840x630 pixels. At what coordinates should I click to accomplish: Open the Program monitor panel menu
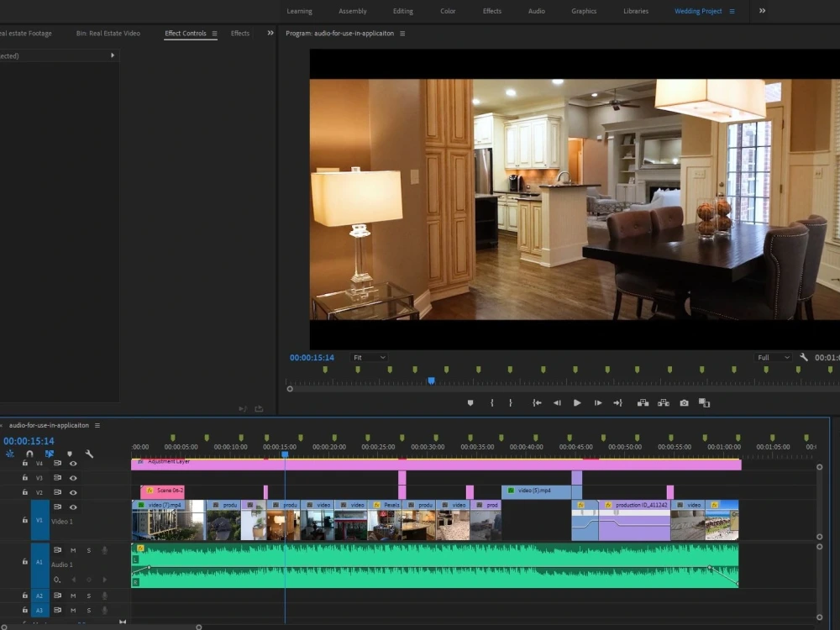tap(402, 34)
